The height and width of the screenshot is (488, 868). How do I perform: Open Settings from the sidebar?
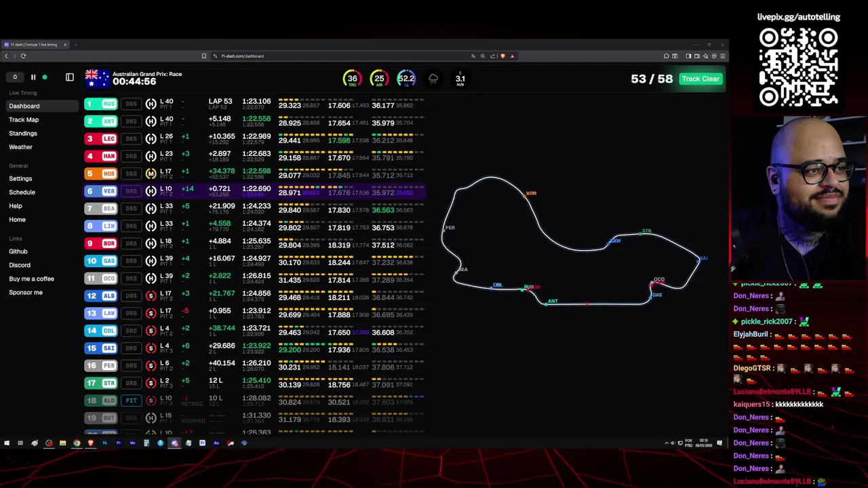click(20, 178)
